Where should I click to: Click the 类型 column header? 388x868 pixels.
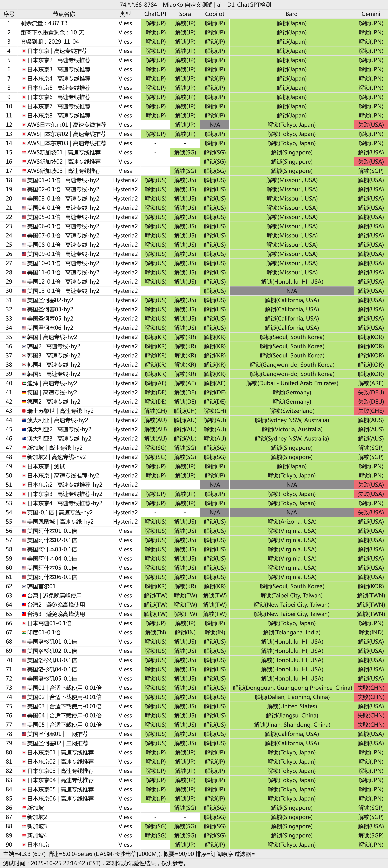[125, 14]
